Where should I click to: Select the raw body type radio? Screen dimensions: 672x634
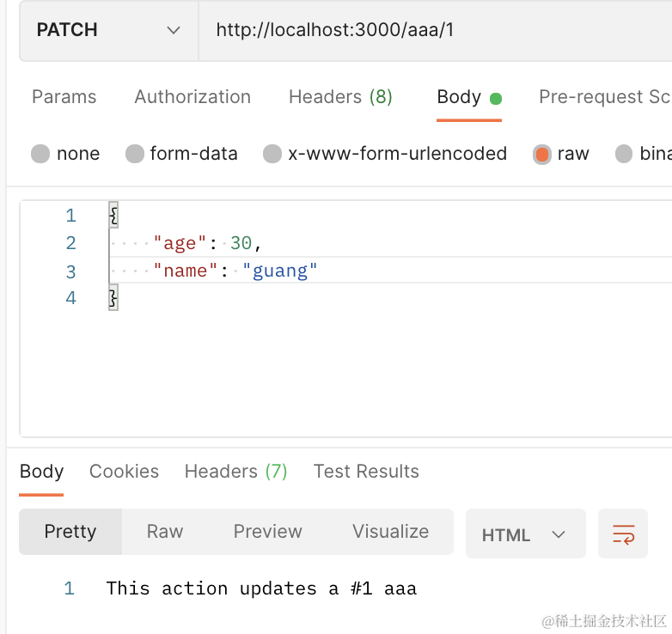(541, 154)
